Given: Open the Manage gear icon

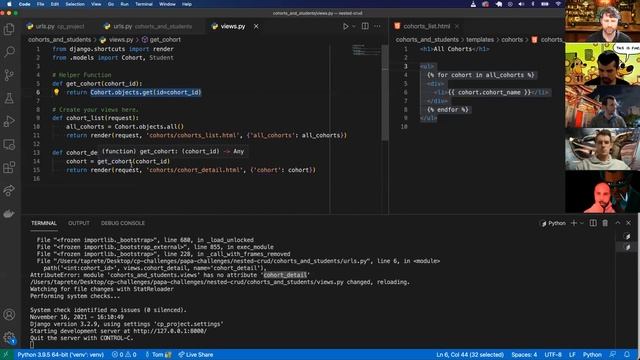Looking at the screenshot, I should click(9, 337).
